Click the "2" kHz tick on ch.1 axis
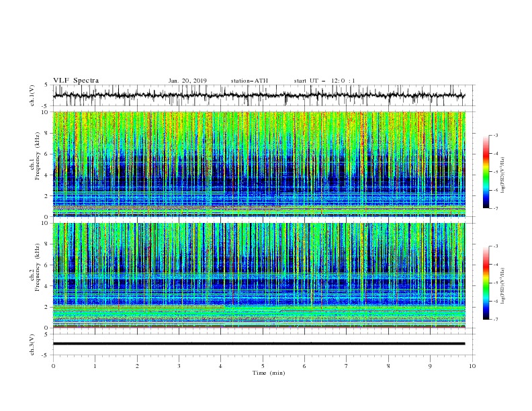Screen dimensions: 532x411 coord(48,195)
